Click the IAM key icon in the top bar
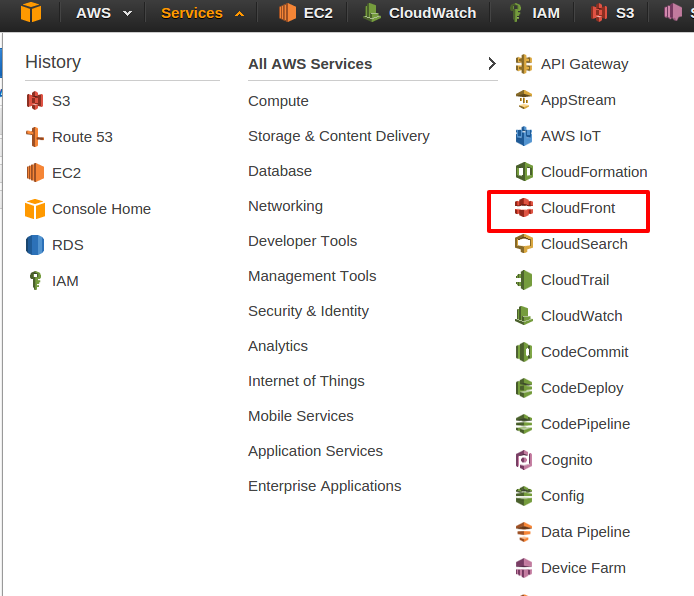The height and width of the screenshot is (596, 694). tap(515, 12)
